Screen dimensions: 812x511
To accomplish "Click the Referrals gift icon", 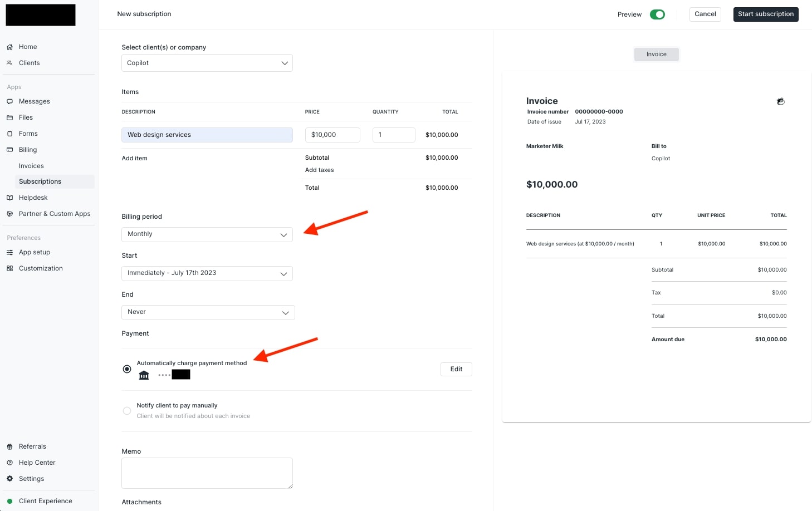I will click(x=9, y=446).
